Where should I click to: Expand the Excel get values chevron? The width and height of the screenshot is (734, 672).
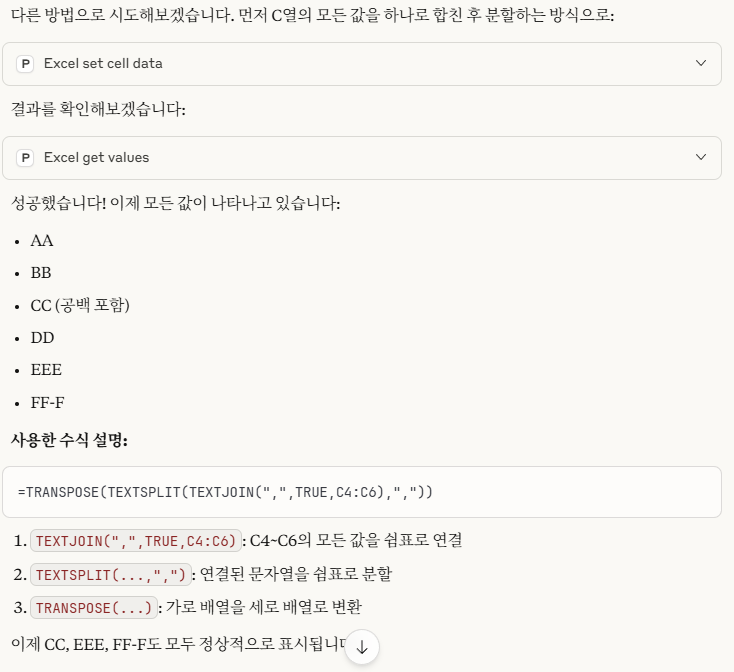click(x=701, y=157)
